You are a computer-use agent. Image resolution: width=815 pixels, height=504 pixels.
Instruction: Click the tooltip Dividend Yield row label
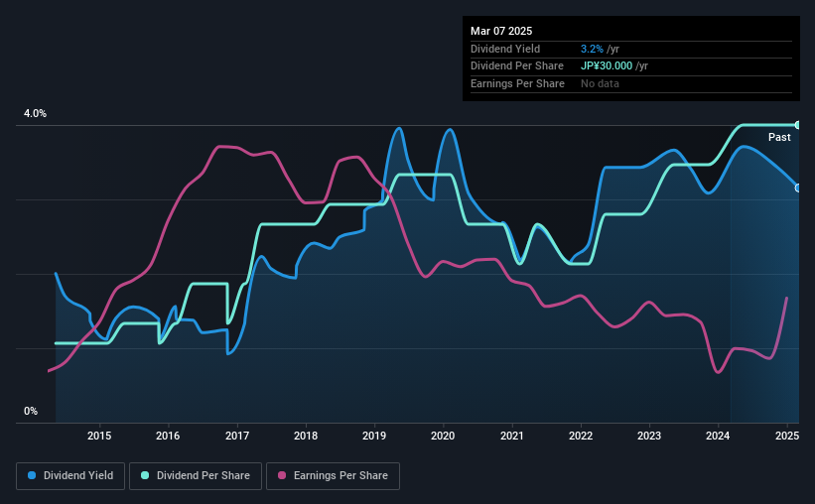[x=505, y=49]
